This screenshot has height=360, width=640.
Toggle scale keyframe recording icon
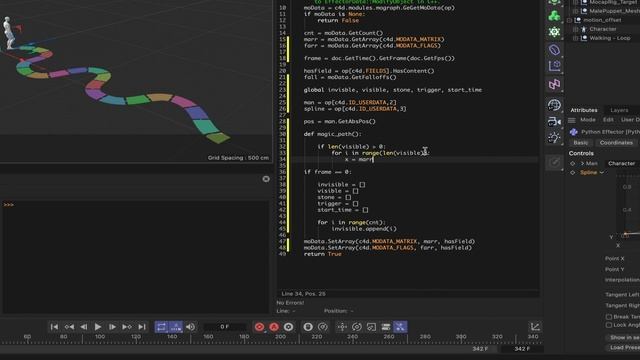371,327
